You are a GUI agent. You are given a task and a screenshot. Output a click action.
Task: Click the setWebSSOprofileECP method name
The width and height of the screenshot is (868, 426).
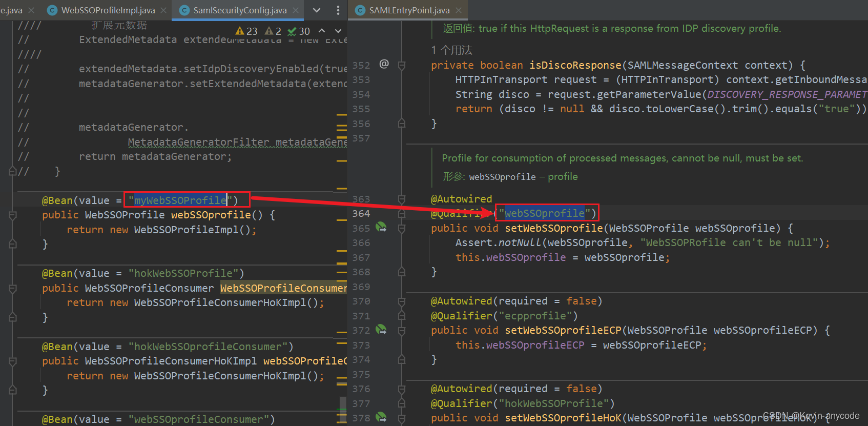(x=563, y=330)
